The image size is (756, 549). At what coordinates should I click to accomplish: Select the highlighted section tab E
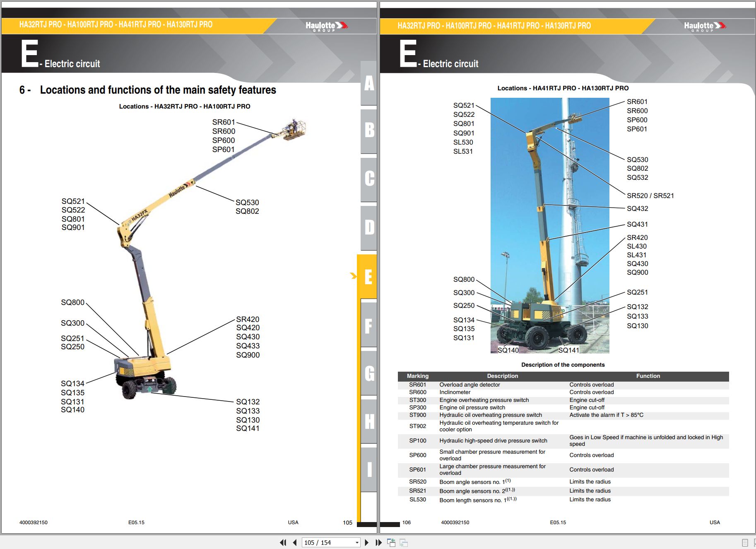368,276
